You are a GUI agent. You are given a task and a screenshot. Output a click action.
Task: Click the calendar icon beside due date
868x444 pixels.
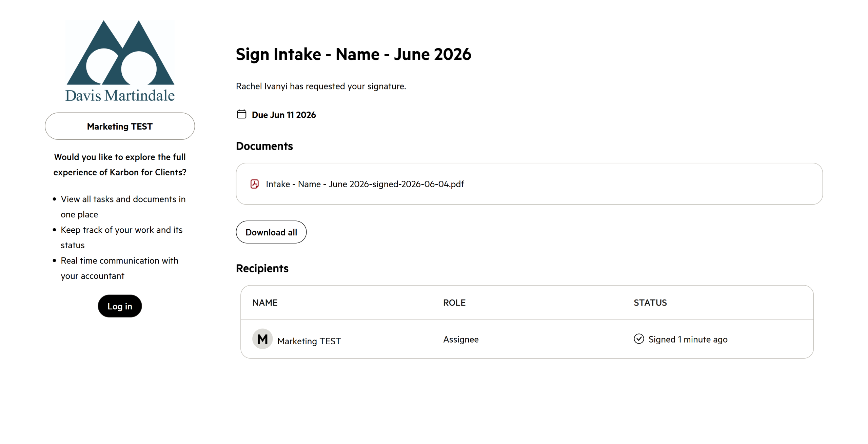click(x=241, y=114)
